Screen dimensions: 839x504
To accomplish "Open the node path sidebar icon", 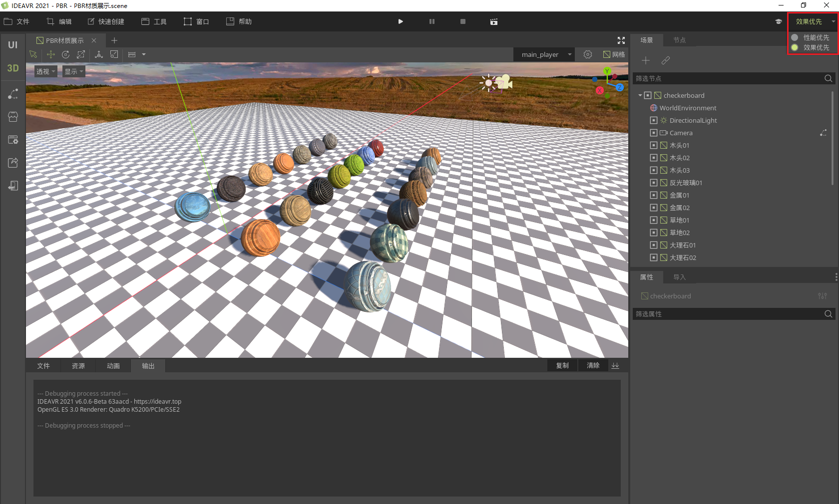I will click(13, 94).
